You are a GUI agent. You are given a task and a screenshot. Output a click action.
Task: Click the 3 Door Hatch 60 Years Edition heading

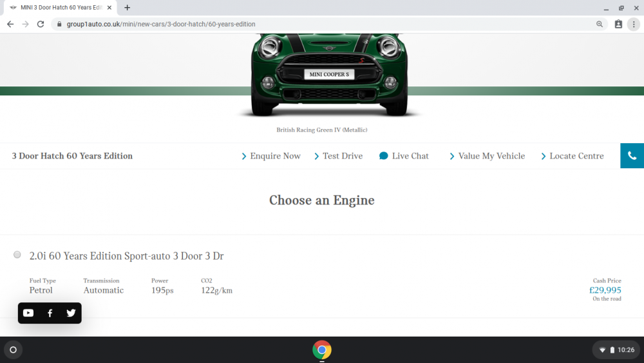[72, 156]
